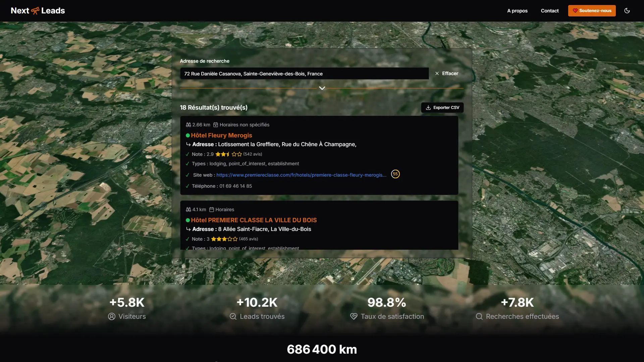Clear the search with Effacer
The image size is (644, 362).
(446, 73)
